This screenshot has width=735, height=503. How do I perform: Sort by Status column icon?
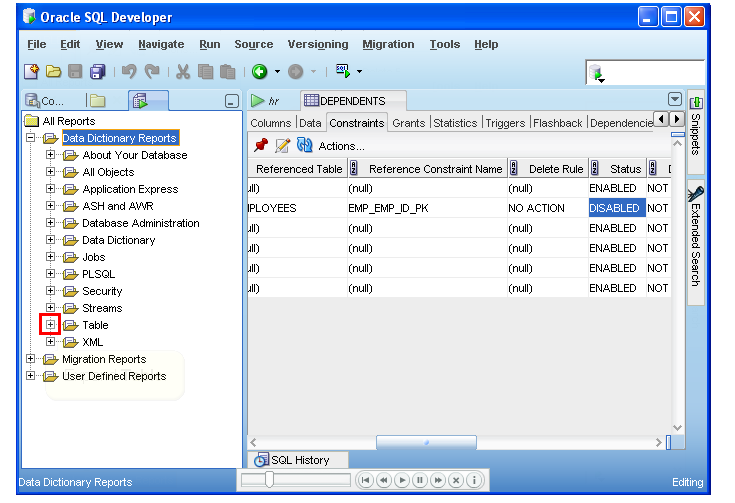click(595, 168)
